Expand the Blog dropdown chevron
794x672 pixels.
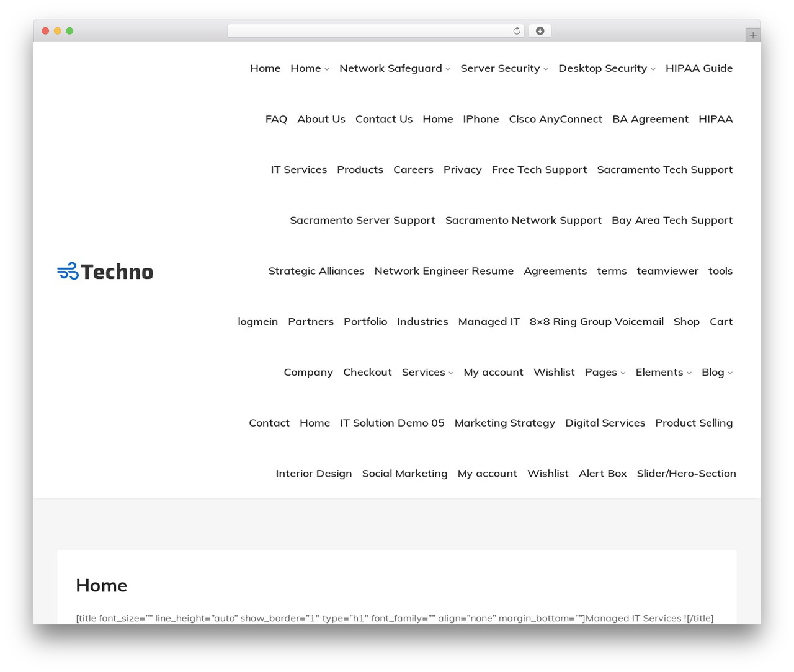730,373
